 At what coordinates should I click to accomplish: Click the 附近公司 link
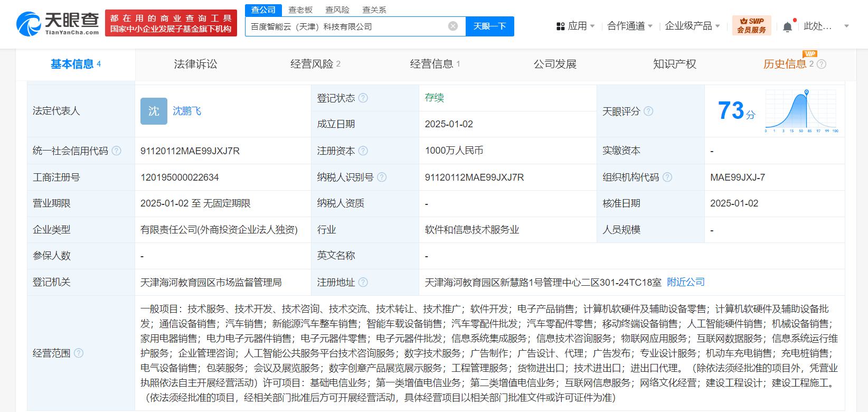[686, 282]
